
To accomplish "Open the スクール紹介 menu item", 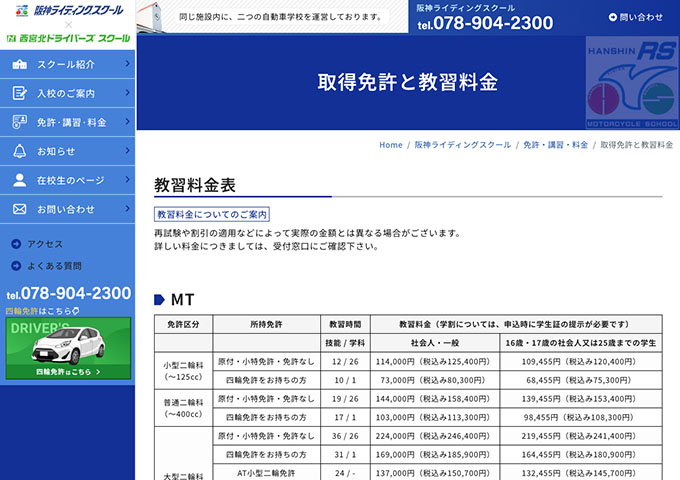I will [67, 64].
